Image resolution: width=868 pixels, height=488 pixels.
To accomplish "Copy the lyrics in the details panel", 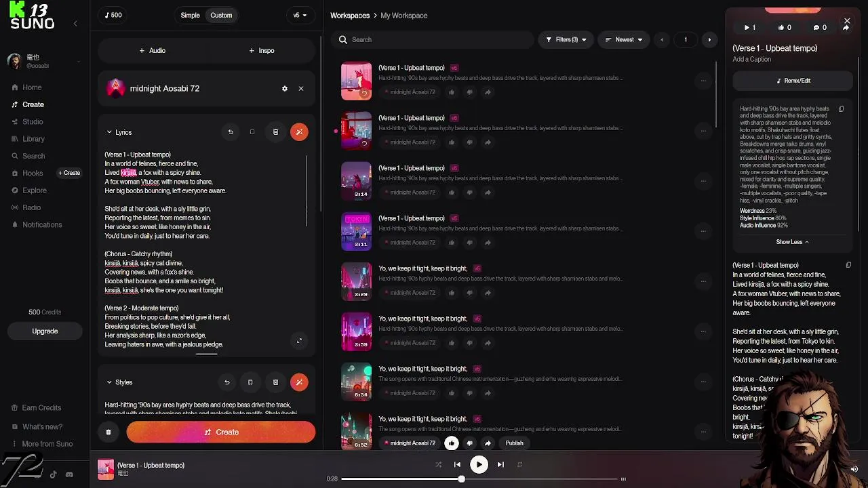I will click(x=848, y=265).
